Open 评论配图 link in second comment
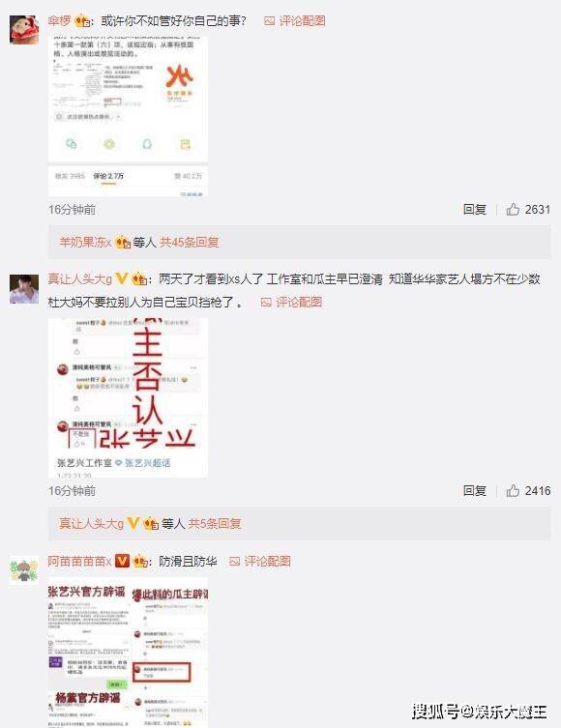 (x=292, y=303)
